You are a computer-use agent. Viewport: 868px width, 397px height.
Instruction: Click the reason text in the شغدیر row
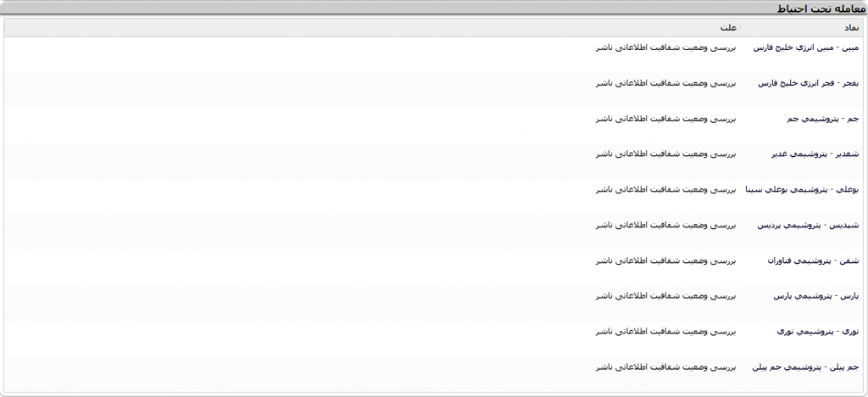click(666, 154)
